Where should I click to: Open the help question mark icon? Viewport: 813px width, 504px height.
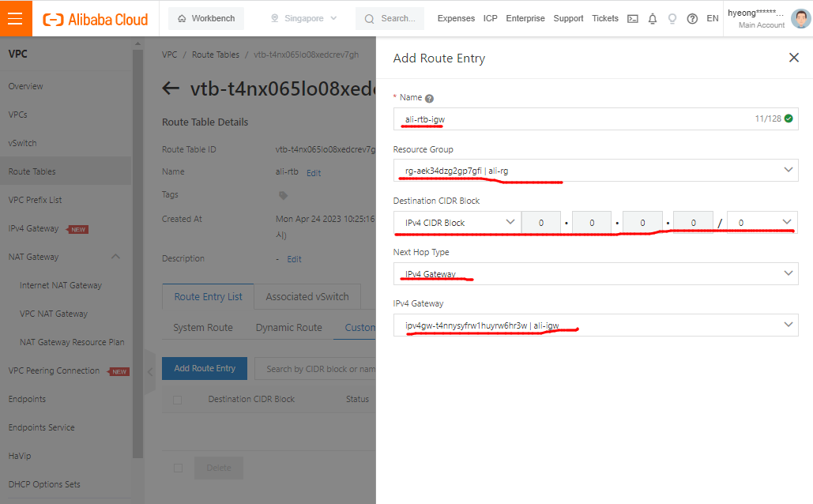pos(691,19)
